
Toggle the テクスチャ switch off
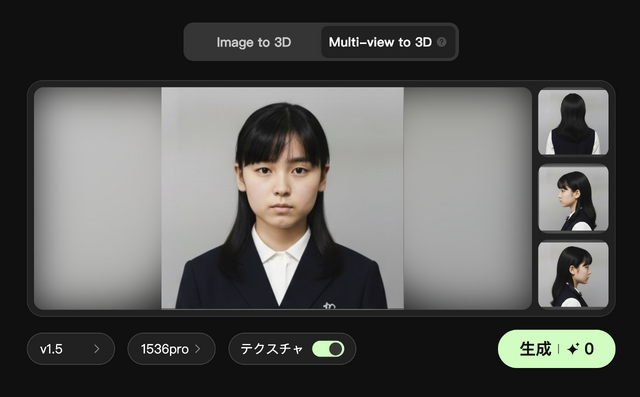tap(328, 349)
